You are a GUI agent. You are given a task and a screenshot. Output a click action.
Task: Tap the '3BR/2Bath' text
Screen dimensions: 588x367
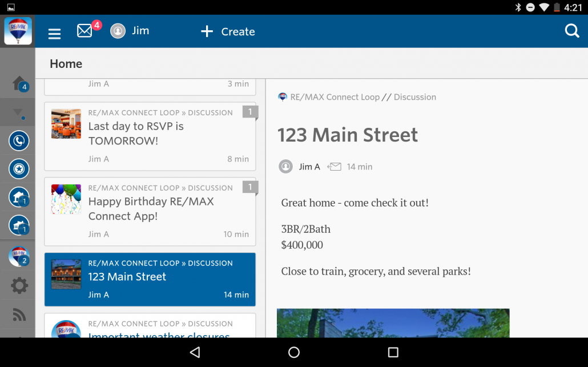pos(305,229)
